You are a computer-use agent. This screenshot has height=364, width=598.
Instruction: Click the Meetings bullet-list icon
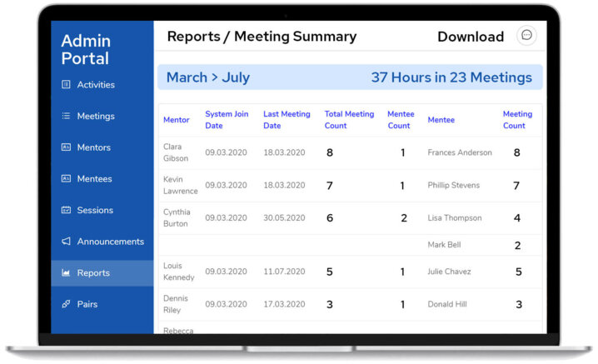click(66, 116)
